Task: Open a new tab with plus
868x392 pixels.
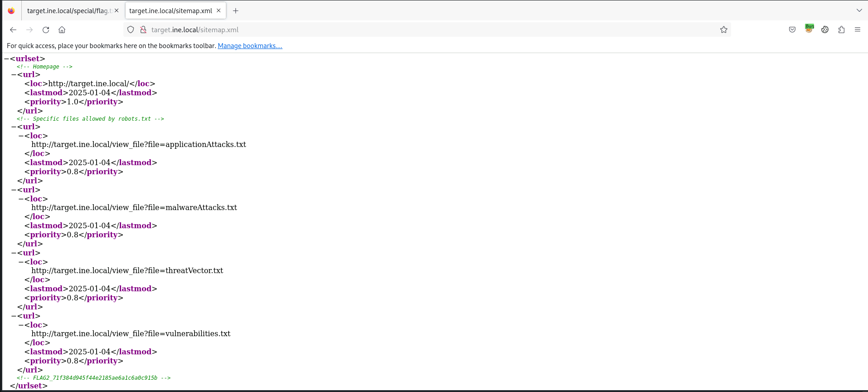Action: 235,10
